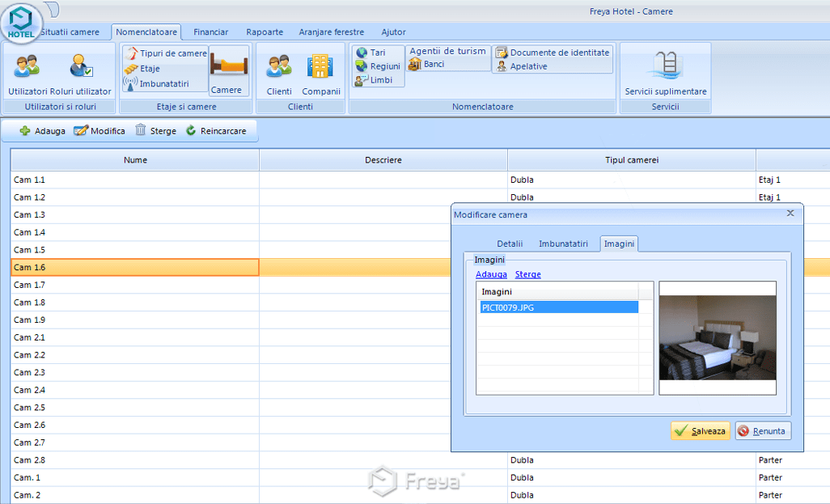
Task: Select row Cam 2.6
Action: pos(135,425)
